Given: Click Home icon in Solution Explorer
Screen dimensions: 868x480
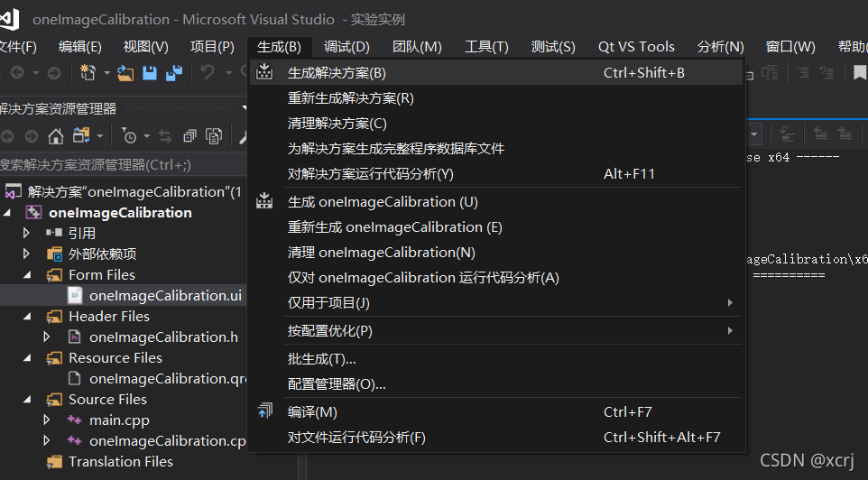Looking at the screenshot, I should point(55,135).
